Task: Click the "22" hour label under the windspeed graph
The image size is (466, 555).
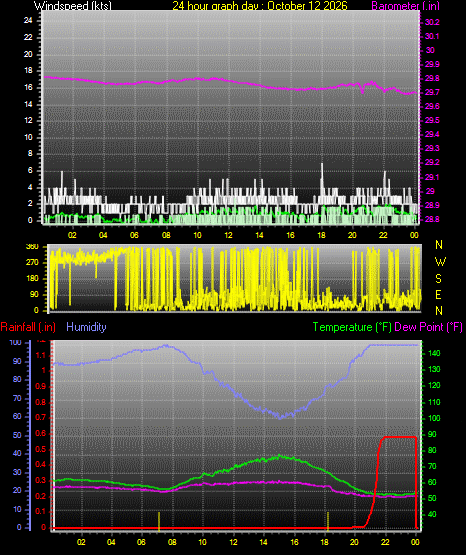Action: coord(384,235)
